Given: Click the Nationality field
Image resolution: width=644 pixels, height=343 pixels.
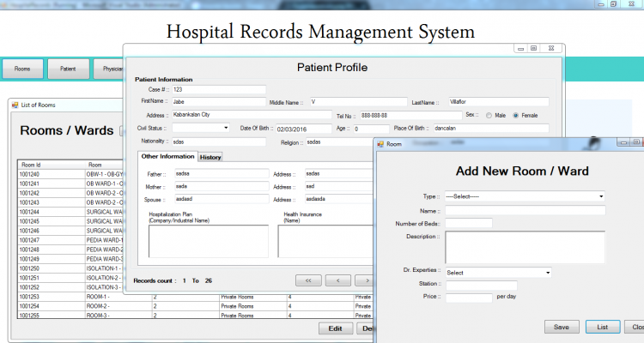Looking at the screenshot, I should coord(219,142).
